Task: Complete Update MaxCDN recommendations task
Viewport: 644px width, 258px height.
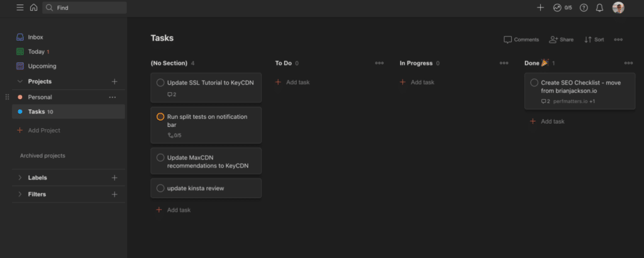Action: (x=160, y=158)
